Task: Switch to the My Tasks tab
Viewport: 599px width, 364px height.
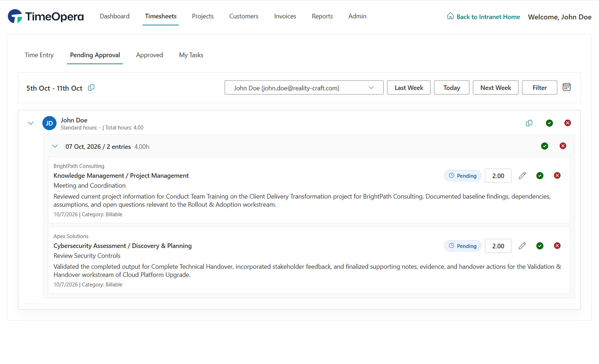Action: coord(191,55)
